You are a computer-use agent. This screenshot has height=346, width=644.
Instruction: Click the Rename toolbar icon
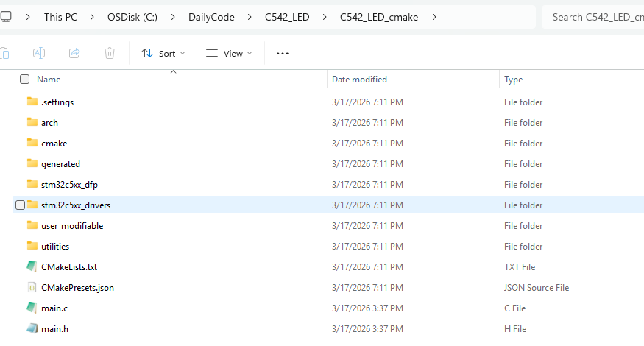(x=38, y=53)
